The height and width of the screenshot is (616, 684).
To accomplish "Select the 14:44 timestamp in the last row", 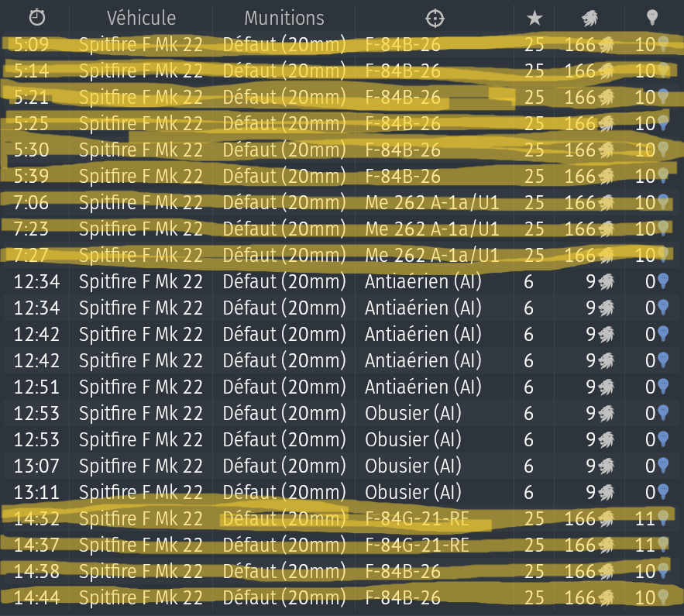I will pyautogui.click(x=36, y=597).
